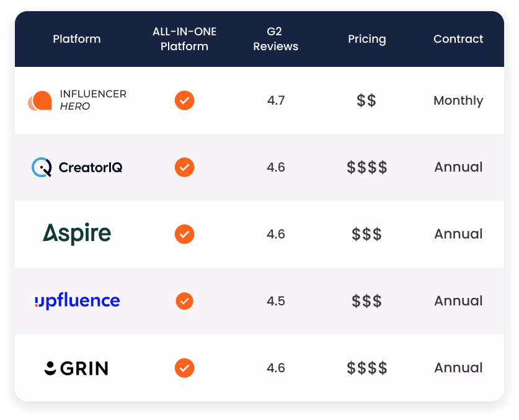Click the Platform column header
Image resolution: width=519 pixels, height=420 pixels.
[77, 39]
